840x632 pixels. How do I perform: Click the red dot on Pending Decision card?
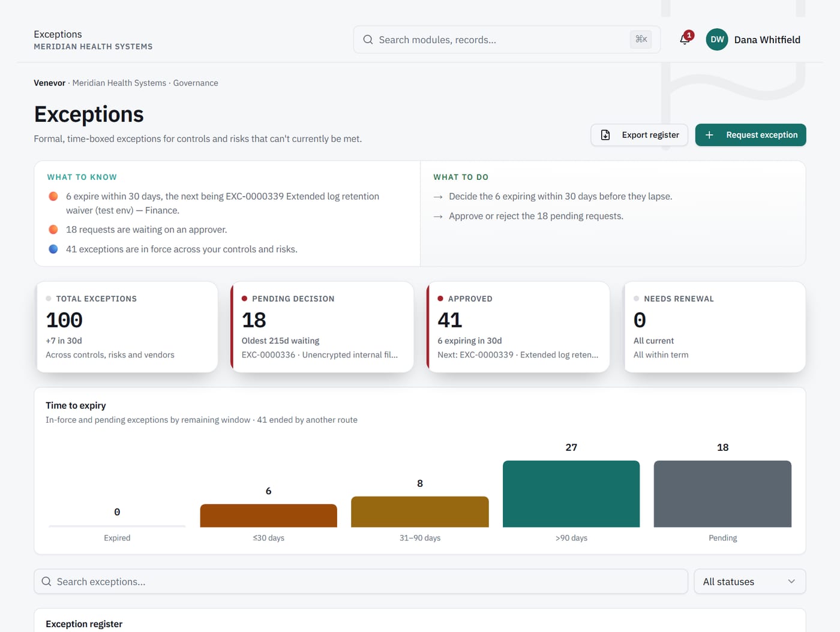[244, 298]
